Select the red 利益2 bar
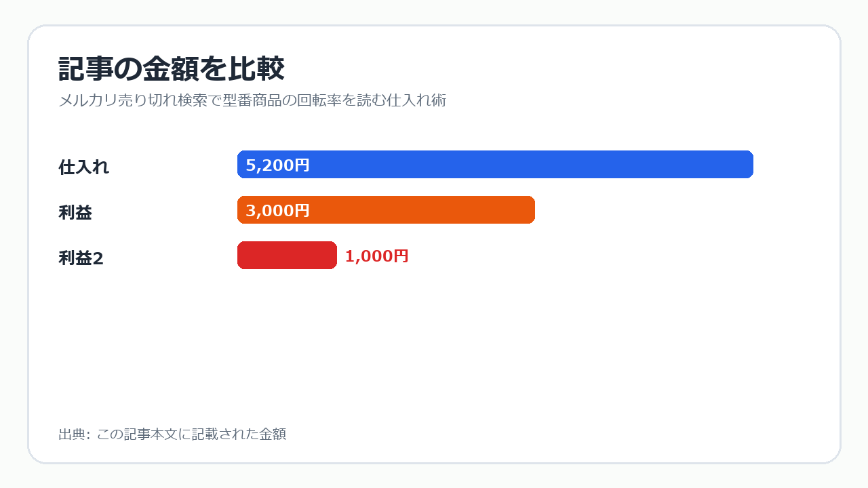 tap(287, 256)
